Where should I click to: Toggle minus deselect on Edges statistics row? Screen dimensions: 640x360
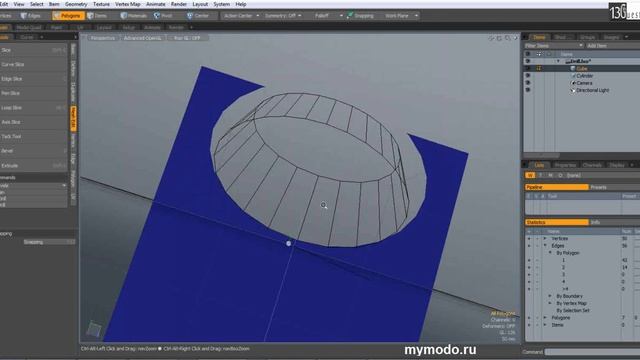coord(537,246)
